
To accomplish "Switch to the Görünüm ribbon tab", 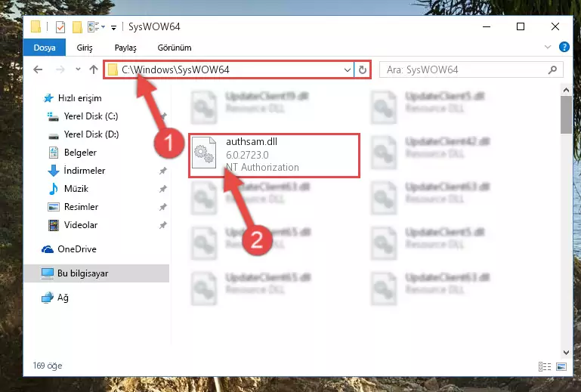I will tap(175, 48).
